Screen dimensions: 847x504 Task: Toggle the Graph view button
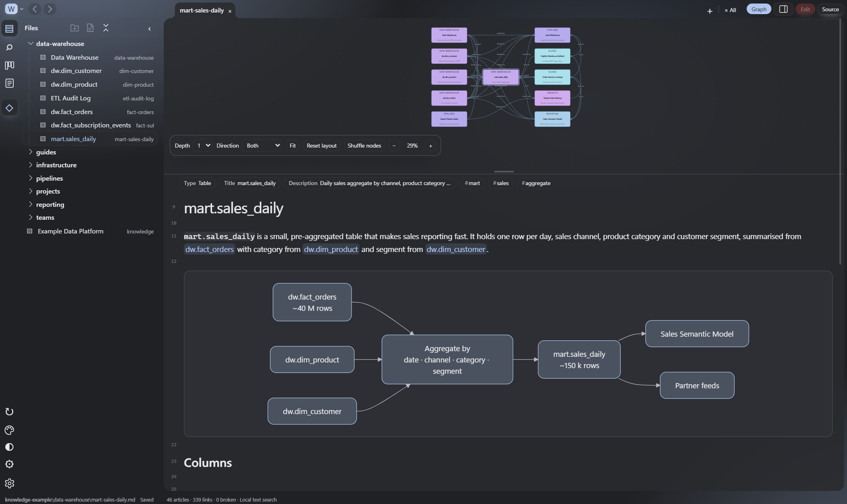coord(759,9)
